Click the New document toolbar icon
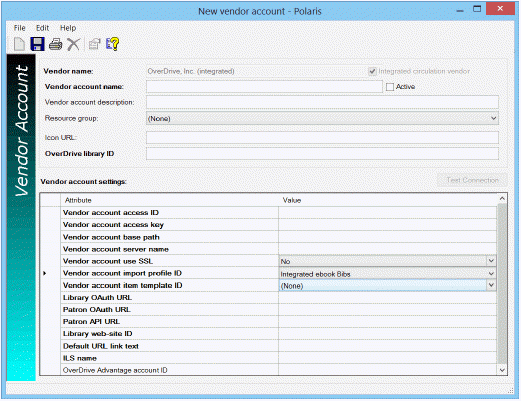 click(x=19, y=44)
